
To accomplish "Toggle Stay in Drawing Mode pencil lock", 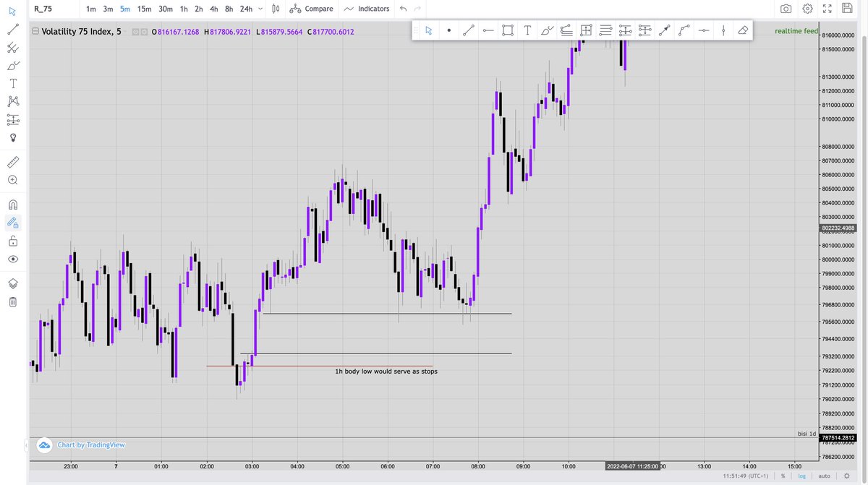I will pyautogui.click(x=12, y=223).
